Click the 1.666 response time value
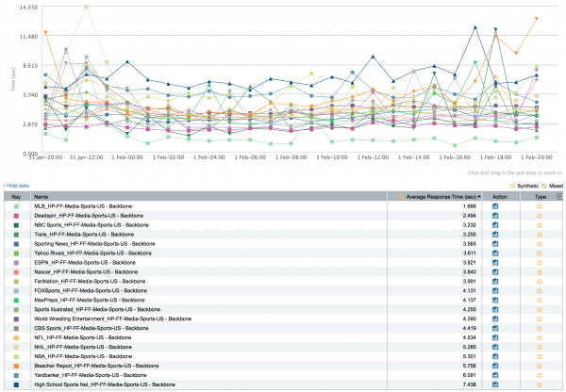Viewport: 566px width, 392px height. pyautogui.click(x=470, y=206)
